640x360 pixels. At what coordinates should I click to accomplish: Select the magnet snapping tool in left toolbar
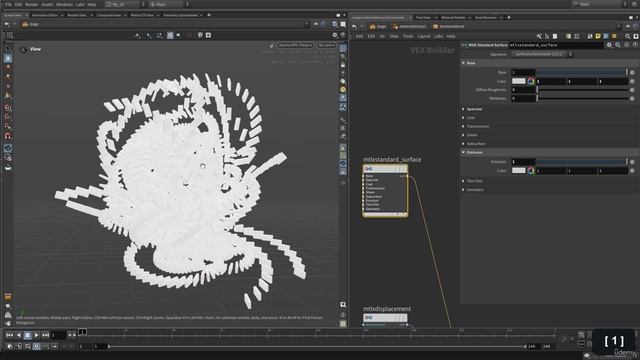point(8,136)
